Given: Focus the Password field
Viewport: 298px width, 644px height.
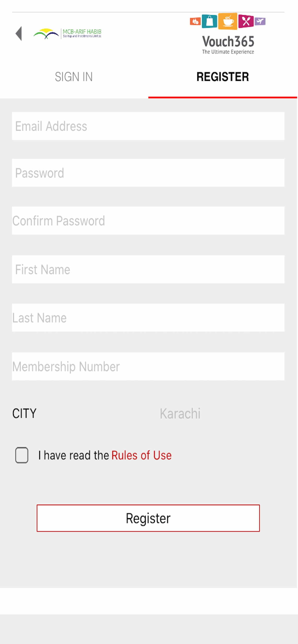Looking at the screenshot, I should pos(148,173).
